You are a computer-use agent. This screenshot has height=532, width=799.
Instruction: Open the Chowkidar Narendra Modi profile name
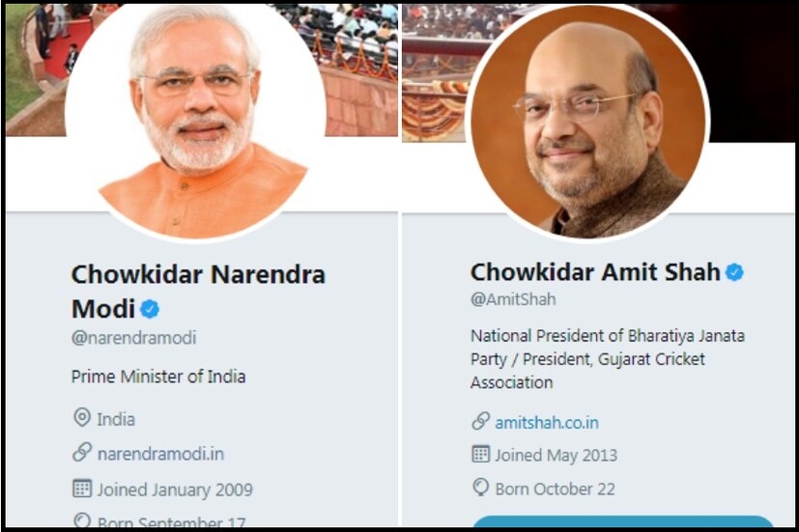point(197,290)
